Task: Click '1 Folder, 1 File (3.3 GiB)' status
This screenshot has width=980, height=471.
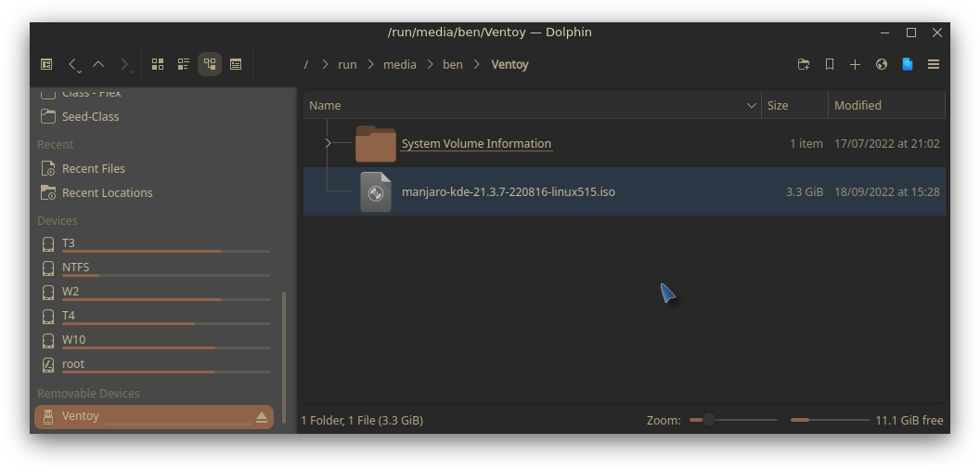Action: coord(363,421)
